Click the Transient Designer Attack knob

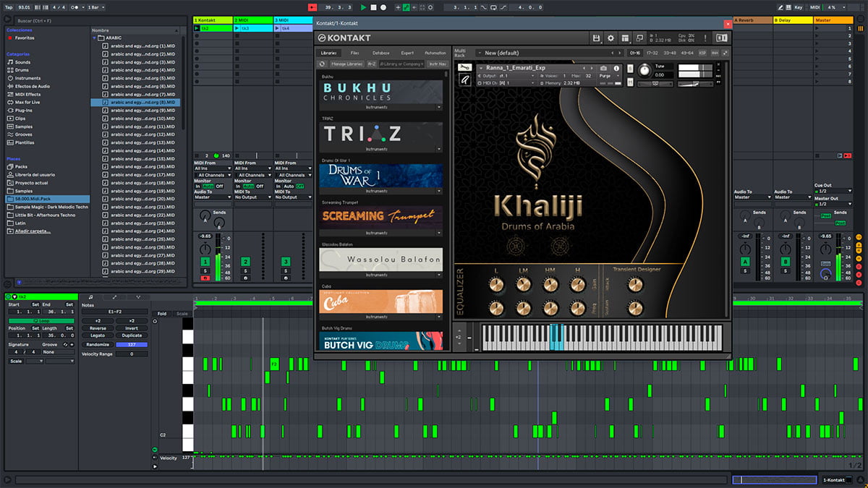pos(634,285)
